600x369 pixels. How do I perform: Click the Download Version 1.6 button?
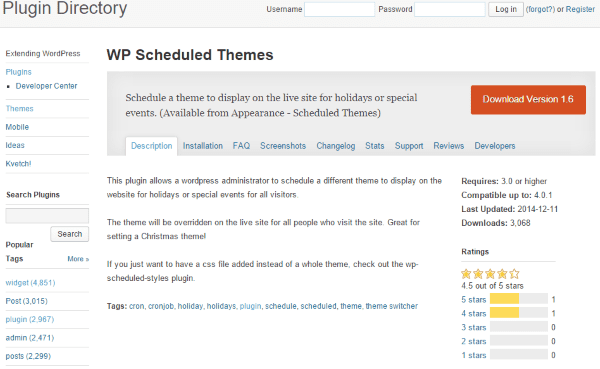click(x=528, y=100)
